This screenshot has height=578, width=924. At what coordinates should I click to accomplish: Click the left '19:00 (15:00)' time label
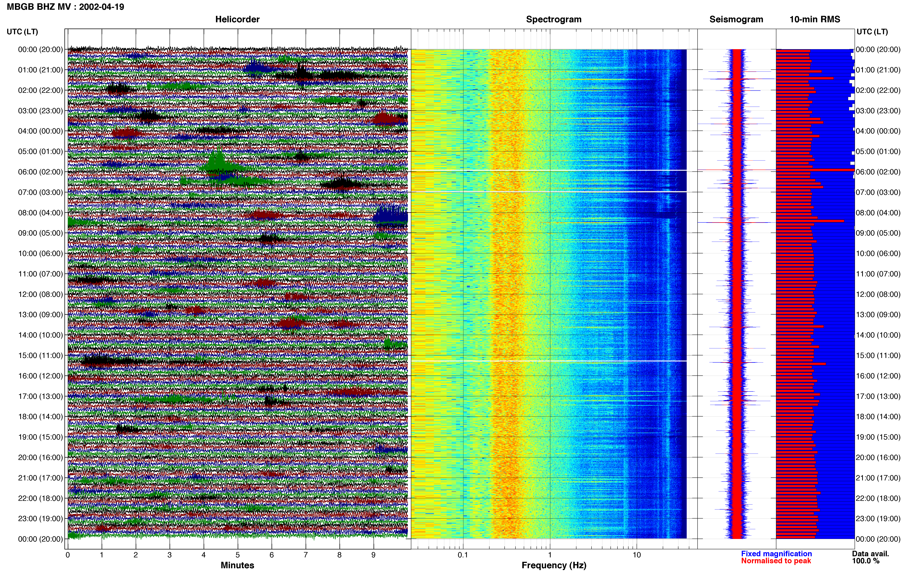[41, 437]
